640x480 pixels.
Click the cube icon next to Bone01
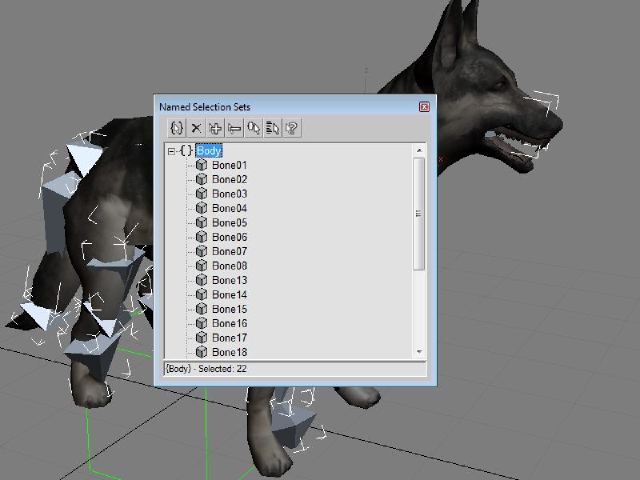pyautogui.click(x=201, y=165)
